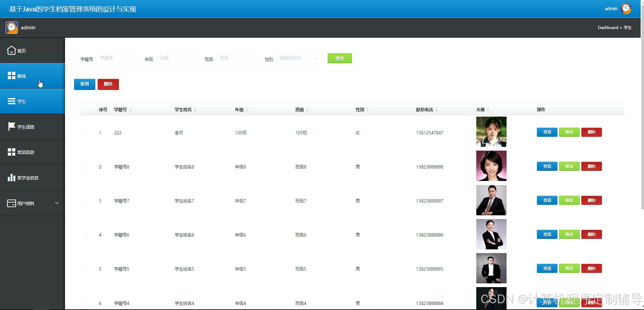Click 查看 for 学生姓名8

(x=547, y=166)
